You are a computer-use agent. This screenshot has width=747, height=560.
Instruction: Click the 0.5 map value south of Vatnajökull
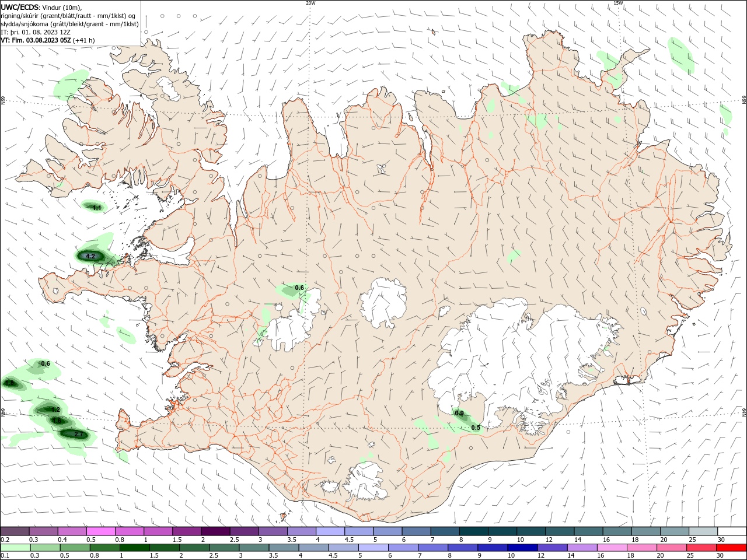476,428
